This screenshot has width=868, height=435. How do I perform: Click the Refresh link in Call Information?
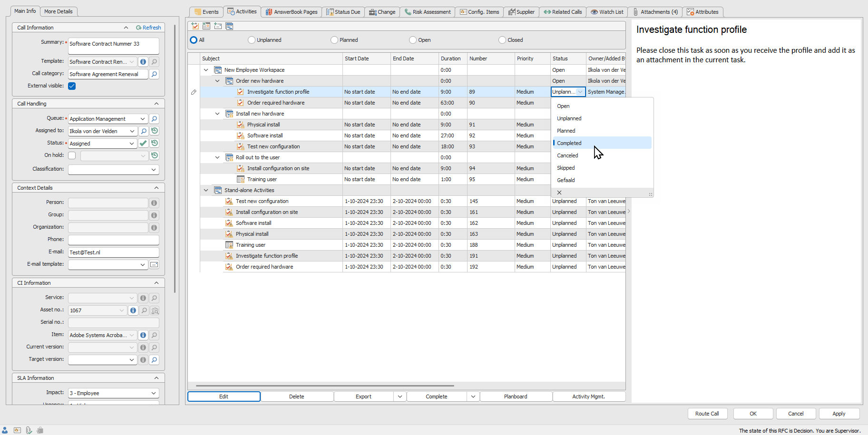(148, 28)
